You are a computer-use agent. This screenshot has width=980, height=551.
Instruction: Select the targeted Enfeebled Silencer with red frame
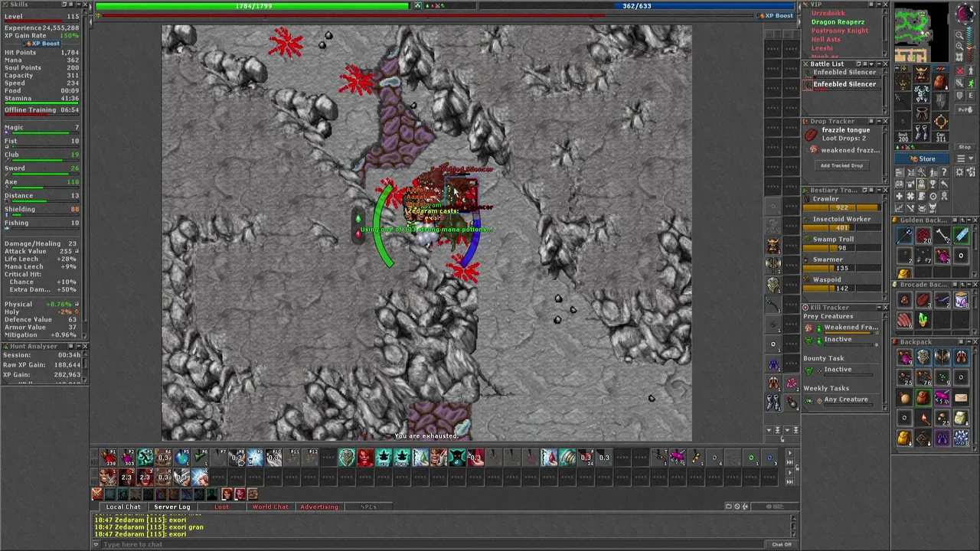[x=841, y=85]
